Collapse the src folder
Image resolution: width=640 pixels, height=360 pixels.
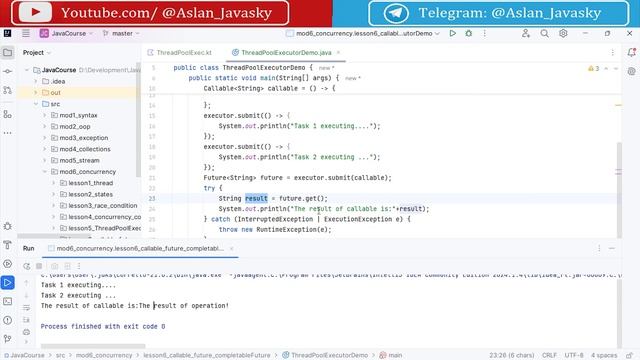36,104
